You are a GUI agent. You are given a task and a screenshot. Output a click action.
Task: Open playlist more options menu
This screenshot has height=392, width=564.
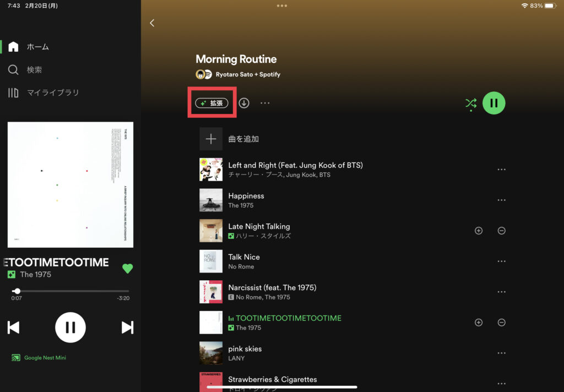(x=265, y=103)
